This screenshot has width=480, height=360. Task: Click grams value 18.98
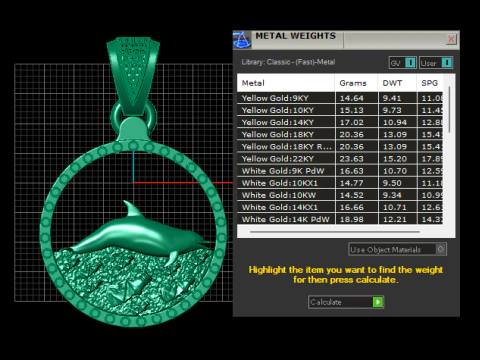pos(351,219)
